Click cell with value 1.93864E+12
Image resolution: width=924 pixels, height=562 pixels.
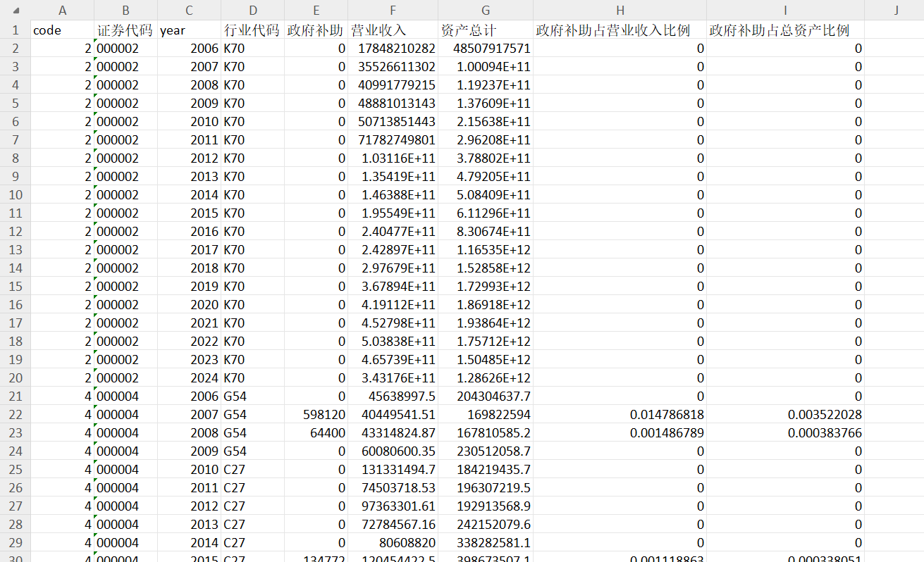coord(486,323)
